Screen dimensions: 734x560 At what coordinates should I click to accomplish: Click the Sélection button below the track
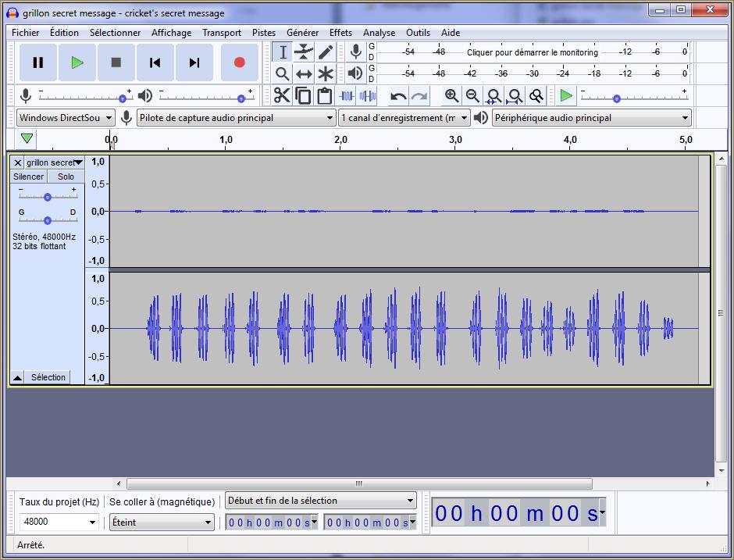[x=48, y=378]
